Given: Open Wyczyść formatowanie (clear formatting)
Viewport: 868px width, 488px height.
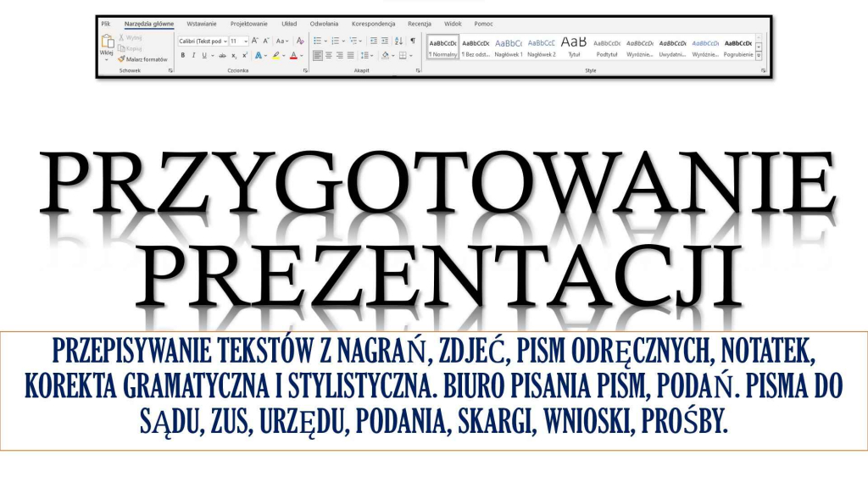Looking at the screenshot, I should tap(299, 41).
